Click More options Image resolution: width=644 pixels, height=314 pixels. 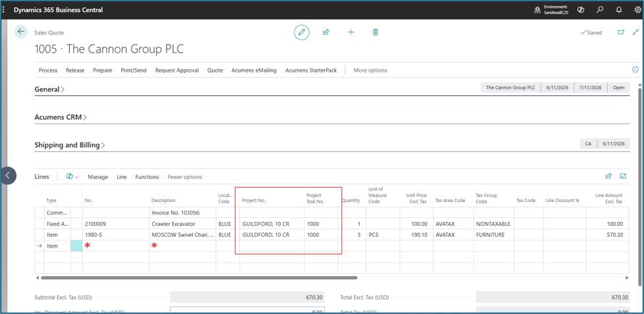pyautogui.click(x=370, y=70)
